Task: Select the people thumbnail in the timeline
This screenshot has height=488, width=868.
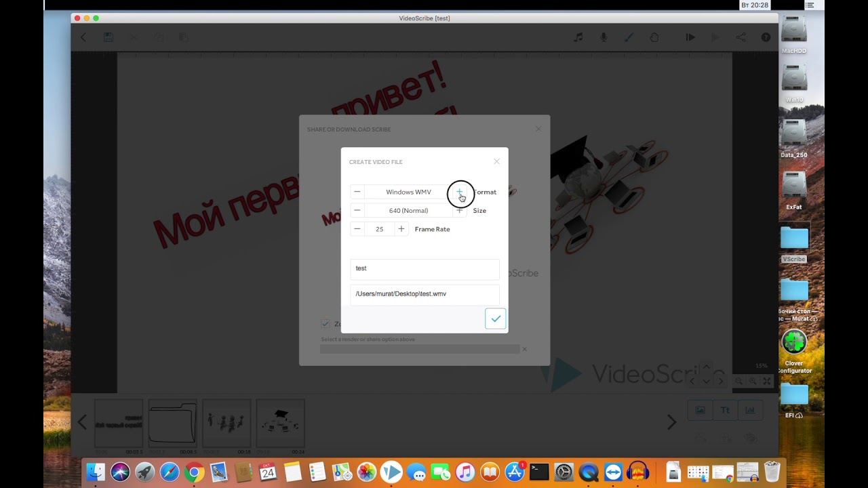Action: [x=226, y=424]
